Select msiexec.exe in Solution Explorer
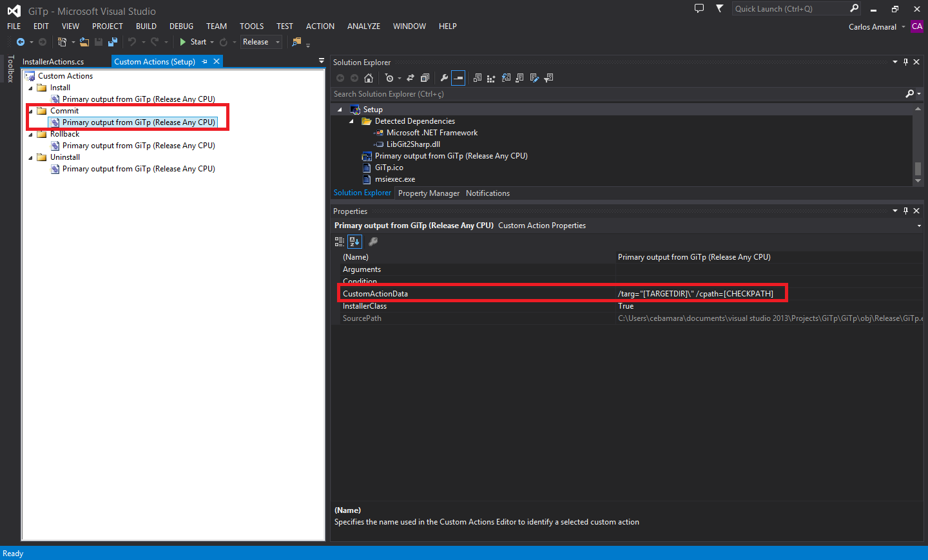 coord(395,179)
